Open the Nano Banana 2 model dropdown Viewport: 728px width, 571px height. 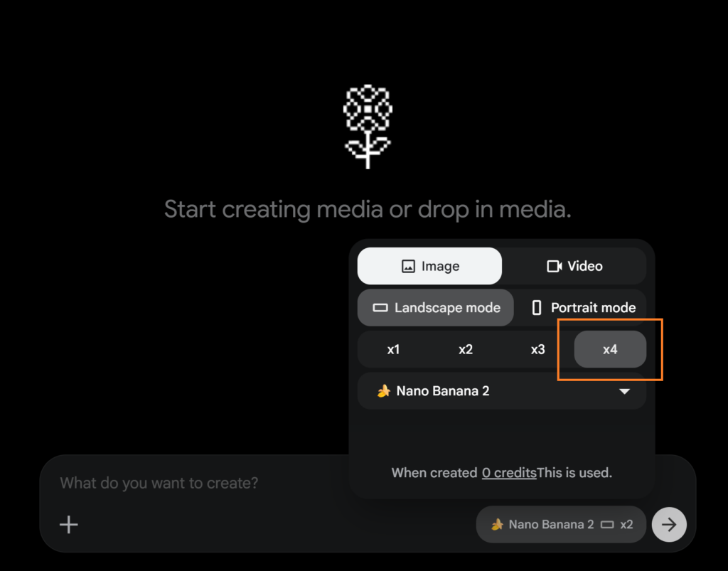point(502,391)
